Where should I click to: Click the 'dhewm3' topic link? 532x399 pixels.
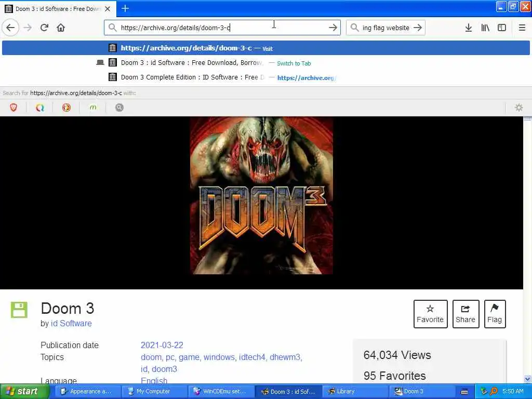(285, 357)
